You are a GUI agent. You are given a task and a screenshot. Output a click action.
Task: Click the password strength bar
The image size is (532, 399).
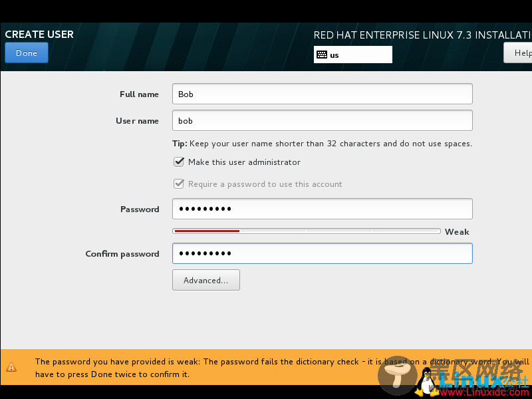coord(307,231)
